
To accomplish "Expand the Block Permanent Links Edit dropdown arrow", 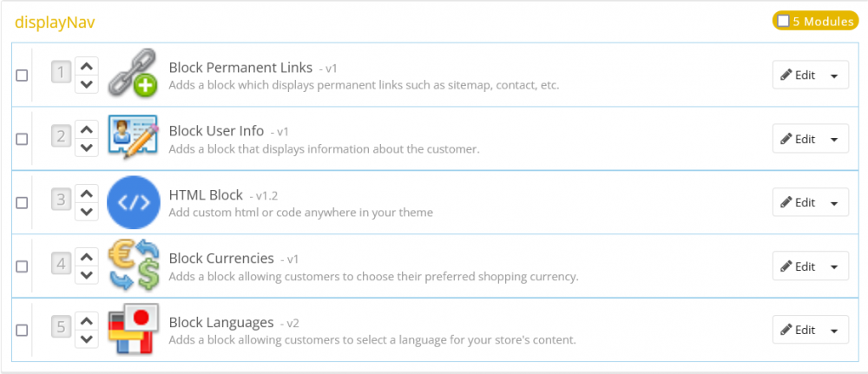I will point(834,75).
